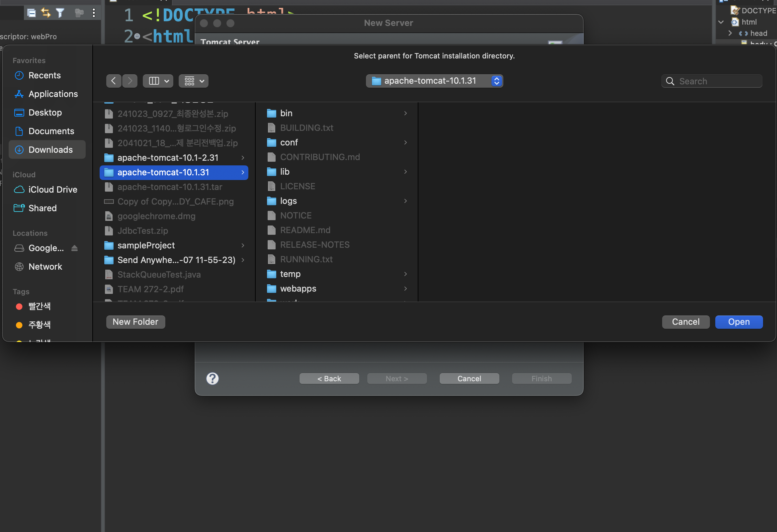The image size is (777, 532).
Task: Open help in New Server wizard
Action: click(x=212, y=379)
